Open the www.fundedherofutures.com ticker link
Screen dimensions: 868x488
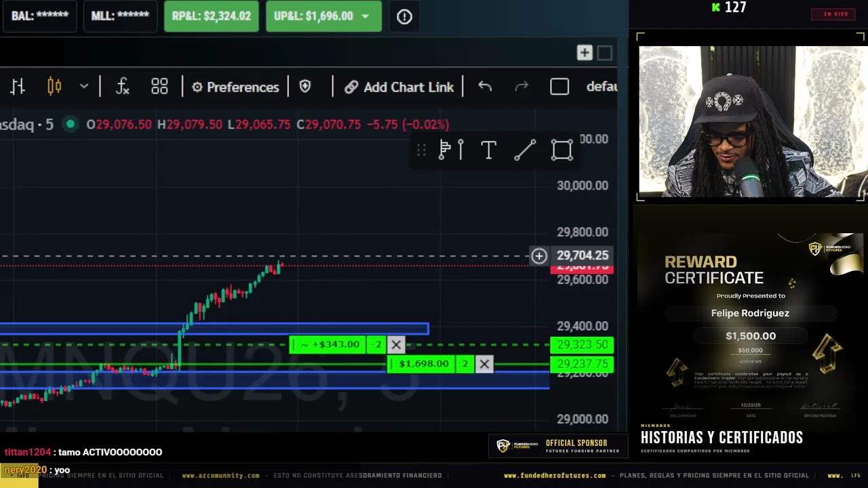point(555,476)
